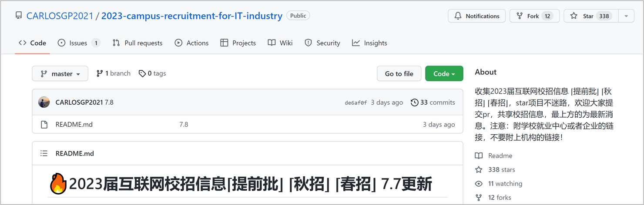The width and height of the screenshot is (644, 205).
Task: Click the star icon beside 338 stars
Action: coord(479,169)
